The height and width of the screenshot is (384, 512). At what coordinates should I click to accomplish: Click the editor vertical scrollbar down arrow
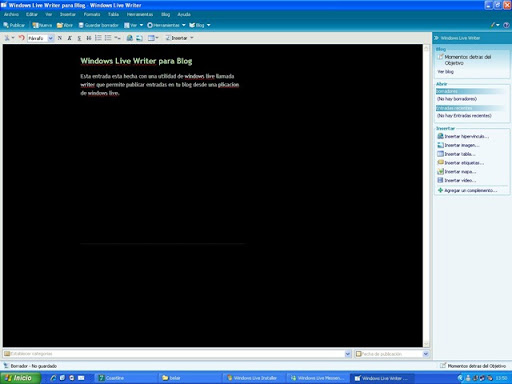(x=426, y=344)
